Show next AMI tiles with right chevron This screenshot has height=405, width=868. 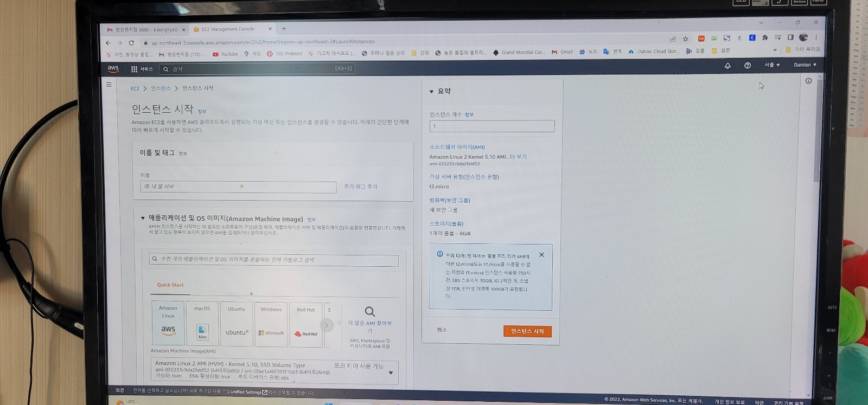click(327, 325)
